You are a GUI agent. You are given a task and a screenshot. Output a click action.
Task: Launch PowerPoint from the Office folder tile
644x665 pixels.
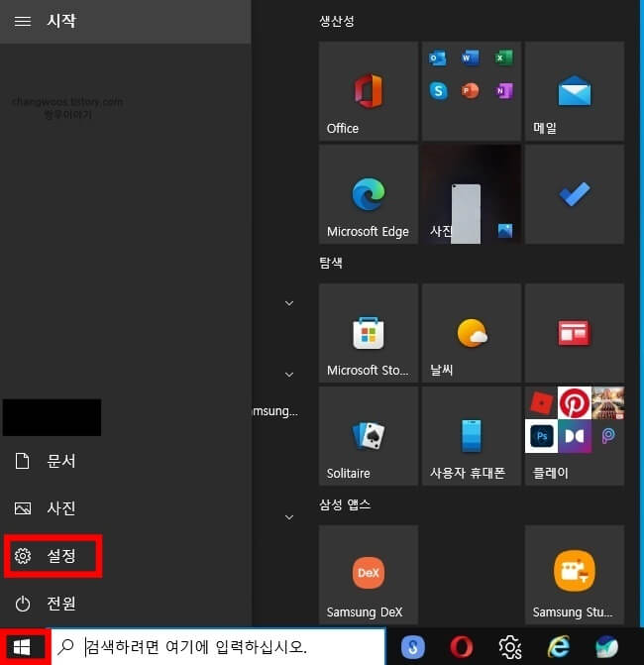[471, 91]
